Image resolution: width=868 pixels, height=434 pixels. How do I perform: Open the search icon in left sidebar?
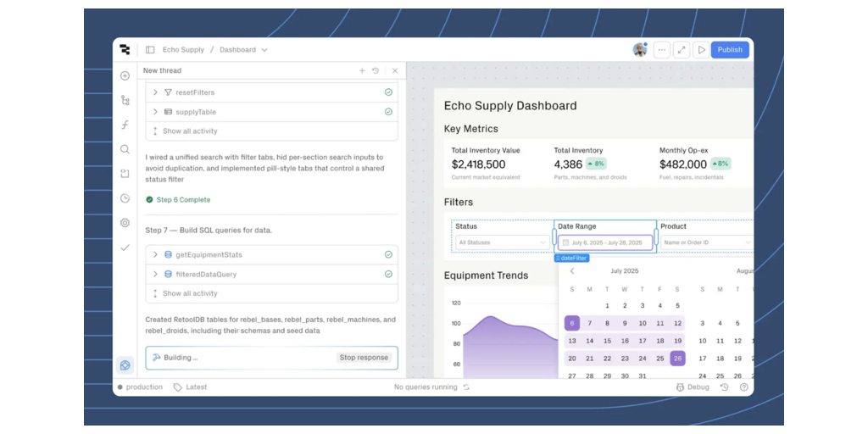(125, 149)
